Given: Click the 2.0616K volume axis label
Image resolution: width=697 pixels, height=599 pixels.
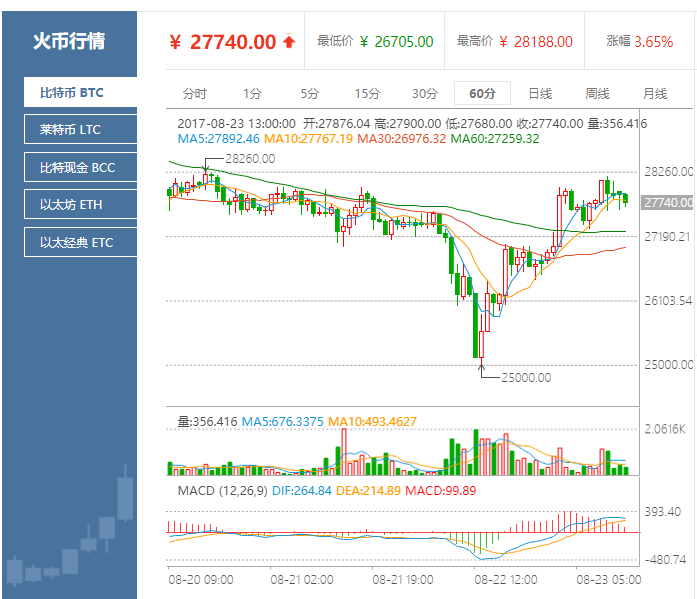Looking at the screenshot, I should click(665, 429).
